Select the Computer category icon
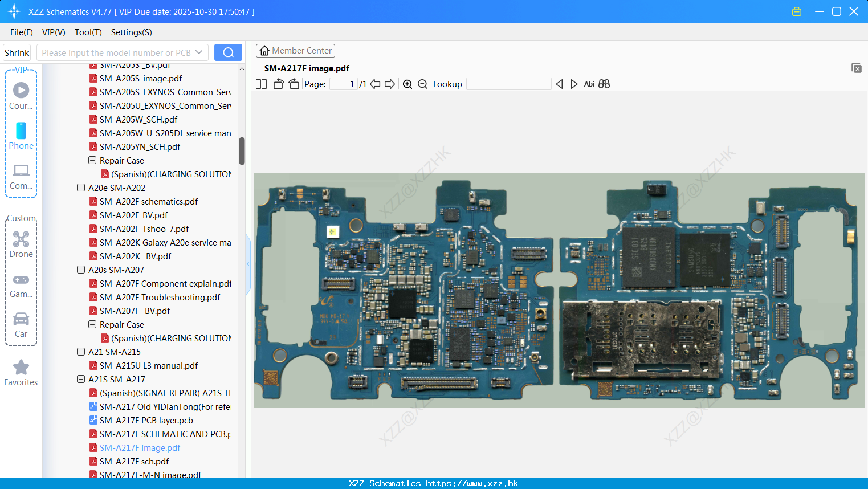Screen dimensions: 868x489 [21, 176]
